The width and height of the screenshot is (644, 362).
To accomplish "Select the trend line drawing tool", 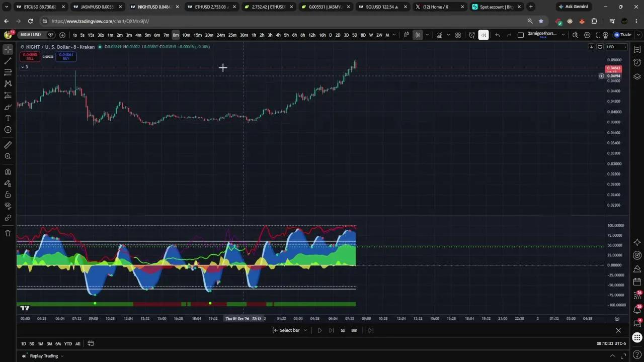I will (x=8, y=61).
